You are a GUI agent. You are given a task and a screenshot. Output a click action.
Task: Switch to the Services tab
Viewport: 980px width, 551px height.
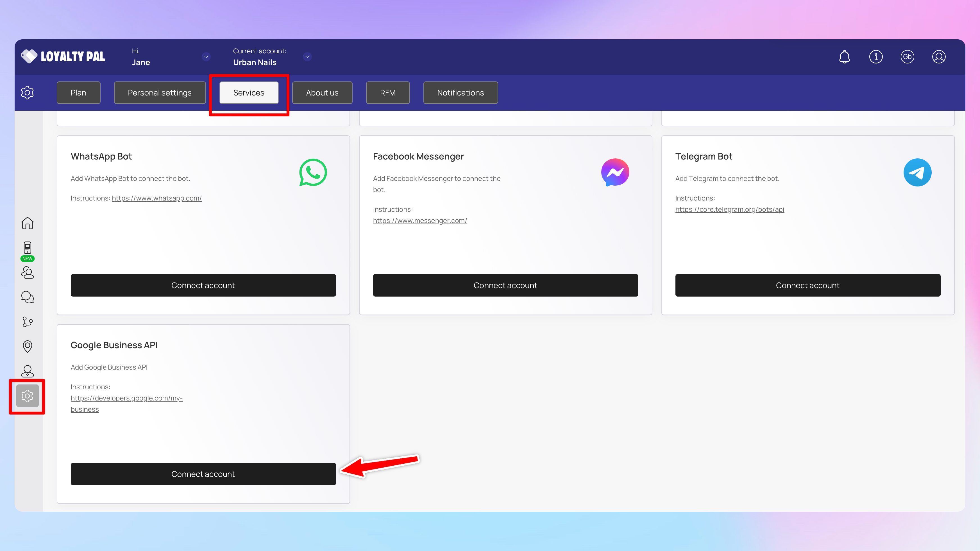point(249,93)
